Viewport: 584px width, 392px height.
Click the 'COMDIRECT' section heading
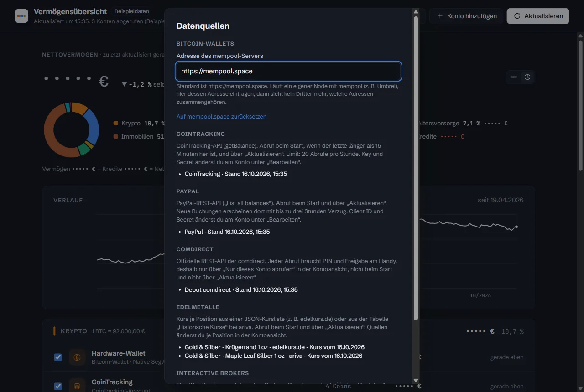tap(195, 249)
